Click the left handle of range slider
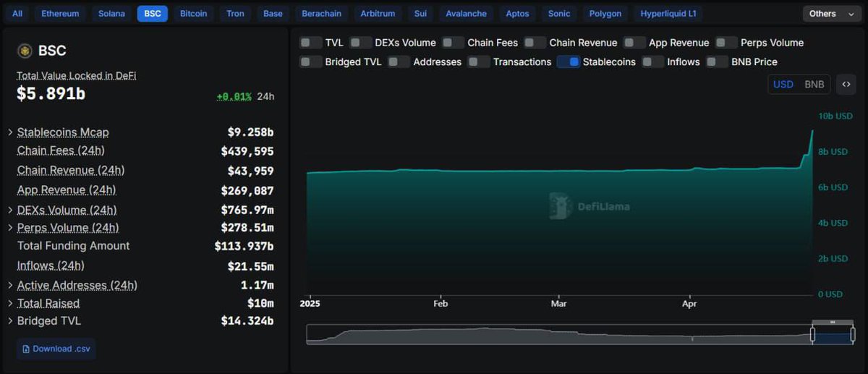868x374 pixels. click(812, 334)
